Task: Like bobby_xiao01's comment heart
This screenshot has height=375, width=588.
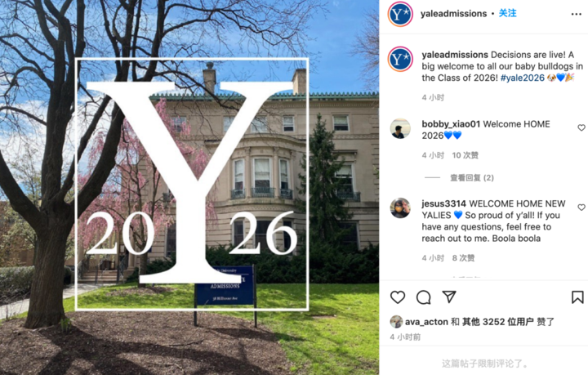Action: 581,128
